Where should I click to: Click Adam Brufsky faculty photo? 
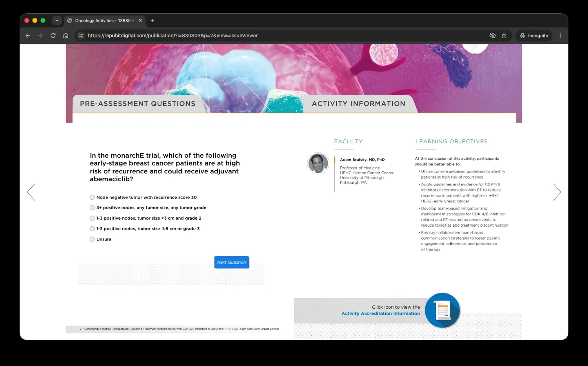(x=318, y=163)
